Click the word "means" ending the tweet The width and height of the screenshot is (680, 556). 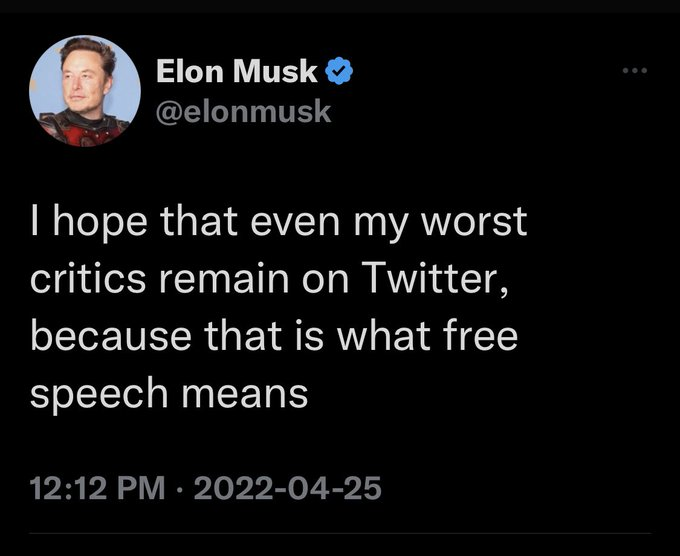(245, 395)
